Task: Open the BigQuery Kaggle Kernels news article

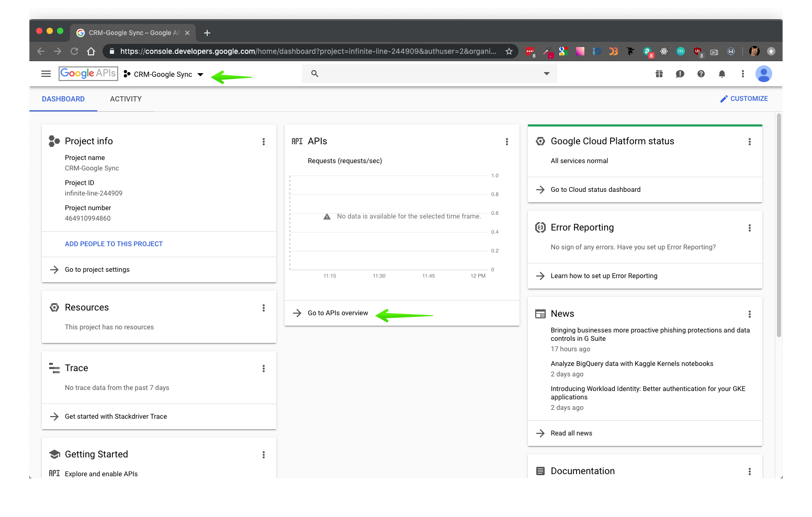Action: coord(632,364)
